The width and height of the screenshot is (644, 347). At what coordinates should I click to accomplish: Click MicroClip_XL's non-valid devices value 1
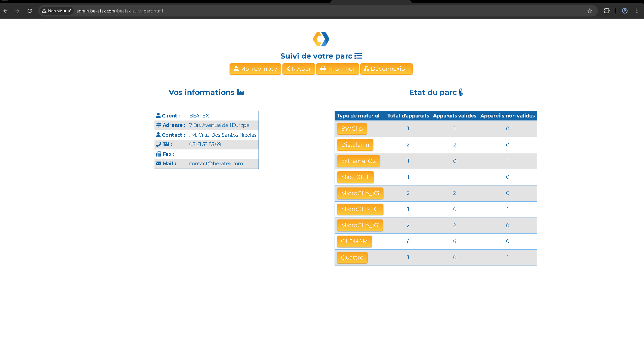(507, 209)
